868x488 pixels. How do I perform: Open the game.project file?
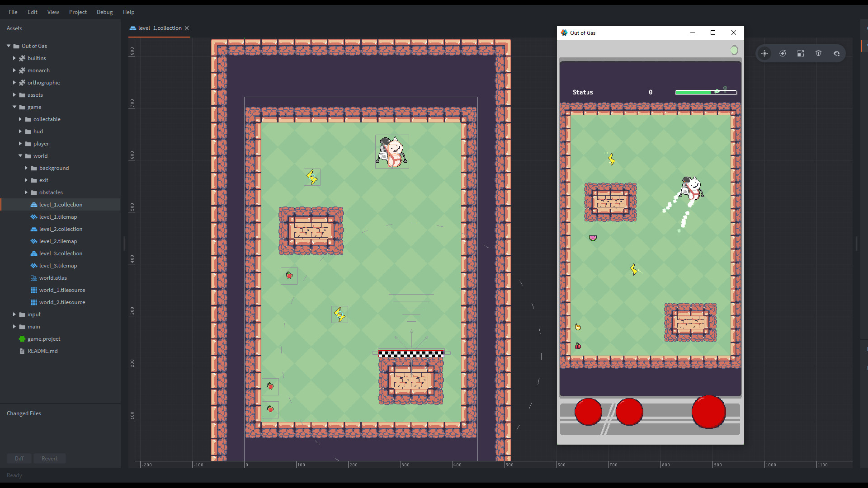pyautogui.click(x=44, y=338)
